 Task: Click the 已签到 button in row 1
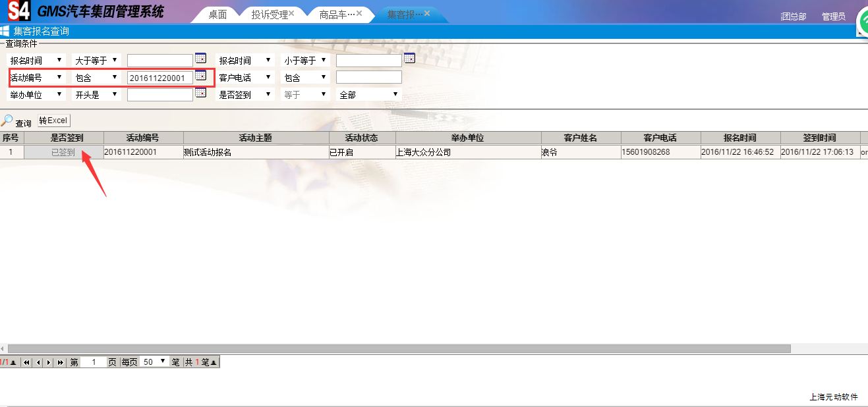[63, 152]
